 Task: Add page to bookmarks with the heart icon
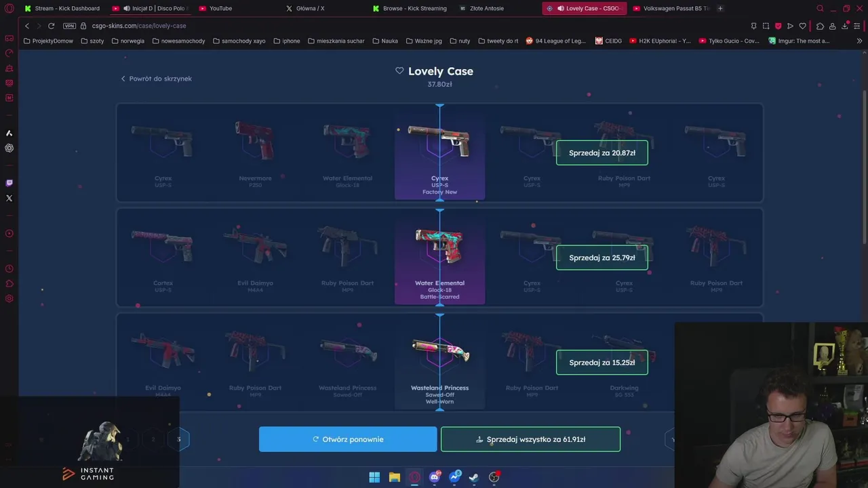802,26
